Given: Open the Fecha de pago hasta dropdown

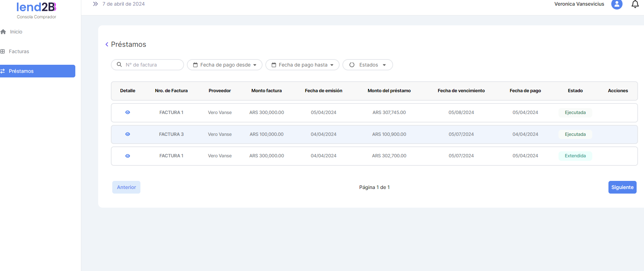Looking at the screenshot, I should click(x=302, y=65).
